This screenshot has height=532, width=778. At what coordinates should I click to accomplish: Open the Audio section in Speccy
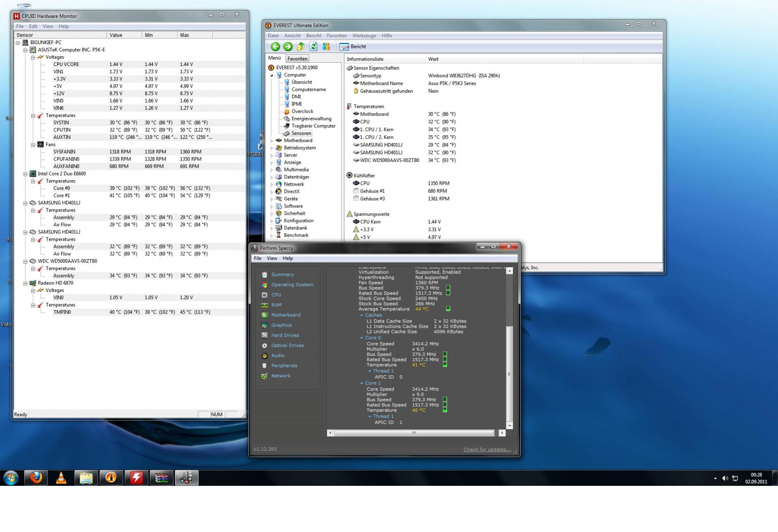[x=278, y=356]
